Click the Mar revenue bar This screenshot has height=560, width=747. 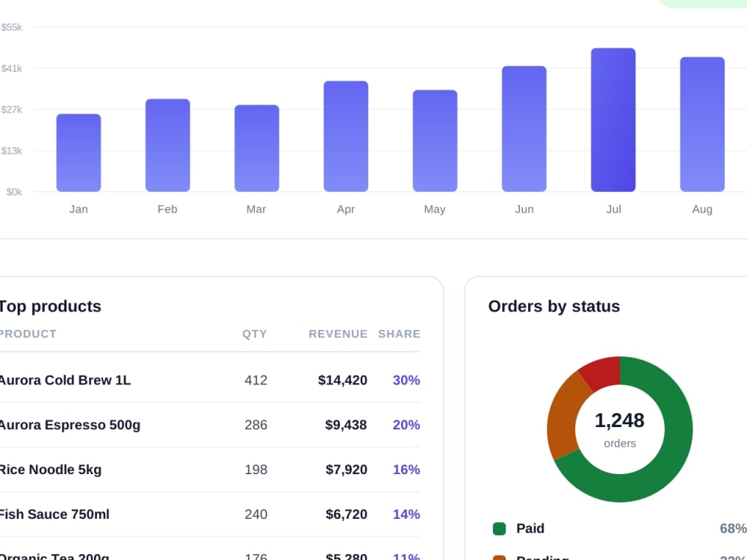pyautogui.click(x=257, y=148)
